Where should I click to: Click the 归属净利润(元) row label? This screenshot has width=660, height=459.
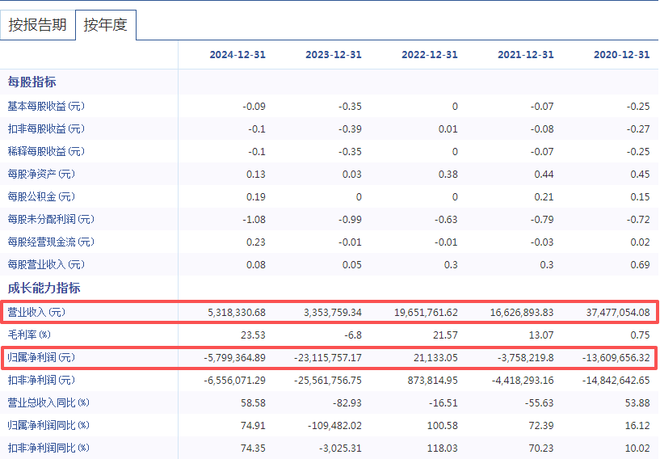pos(41,357)
